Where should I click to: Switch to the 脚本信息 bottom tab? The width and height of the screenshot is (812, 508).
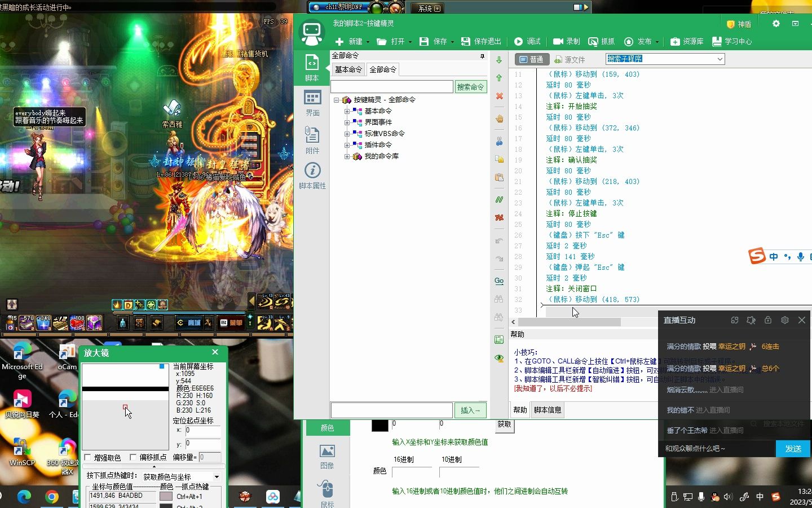tap(548, 410)
